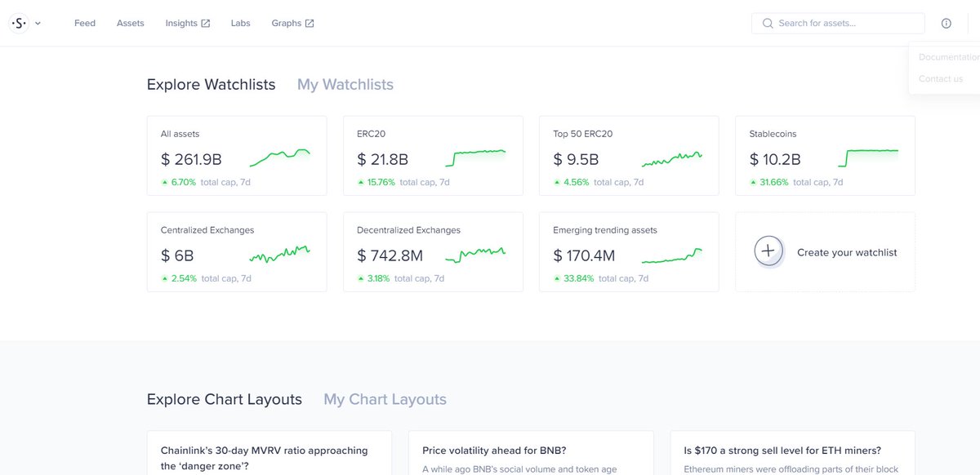Click the $ 10.2B Stablecoins value
The height and width of the screenshot is (475, 980).
click(774, 159)
